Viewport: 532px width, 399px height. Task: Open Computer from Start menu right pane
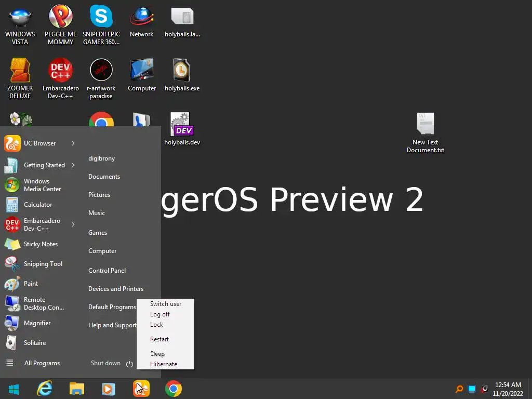click(102, 251)
